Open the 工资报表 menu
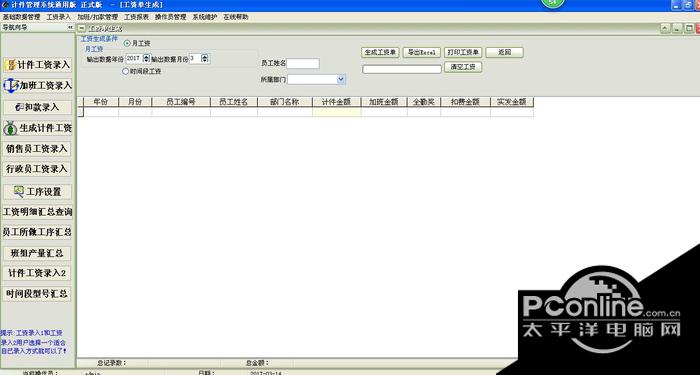This screenshot has width=700, height=375. pyautogui.click(x=136, y=17)
